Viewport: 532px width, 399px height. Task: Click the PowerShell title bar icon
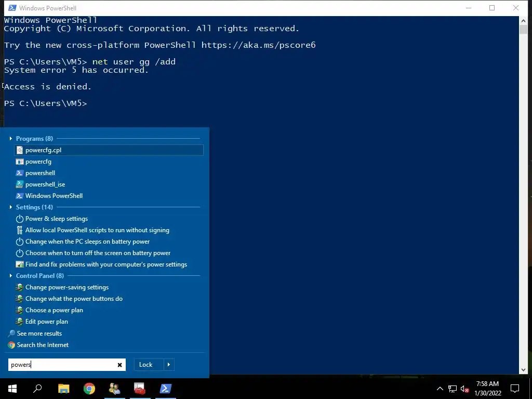(12, 8)
